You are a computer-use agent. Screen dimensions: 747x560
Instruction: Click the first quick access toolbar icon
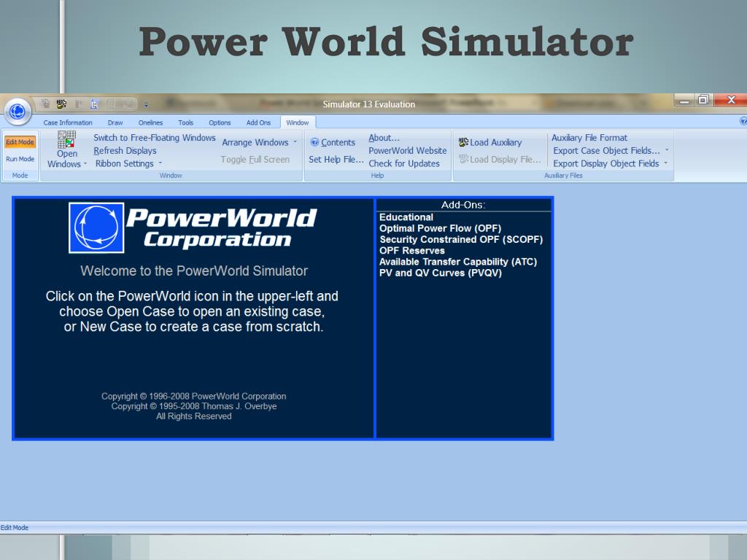pos(45,104)
